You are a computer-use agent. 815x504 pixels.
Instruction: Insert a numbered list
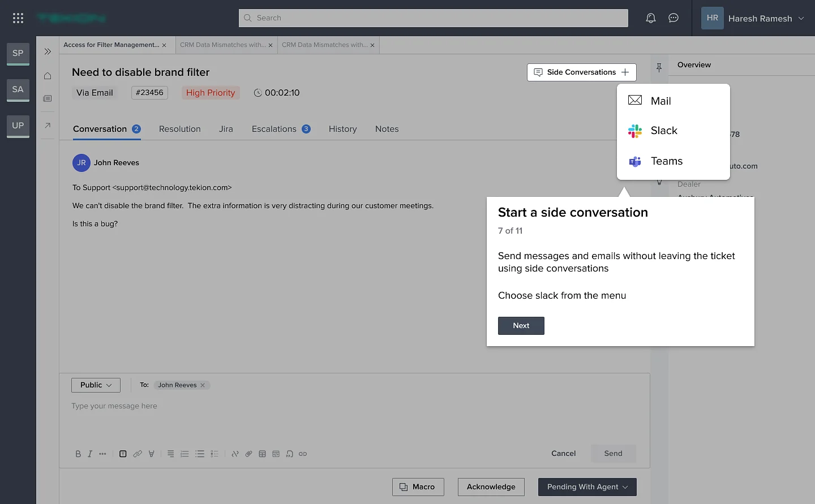pyautogui.click(x=185, y=454)
